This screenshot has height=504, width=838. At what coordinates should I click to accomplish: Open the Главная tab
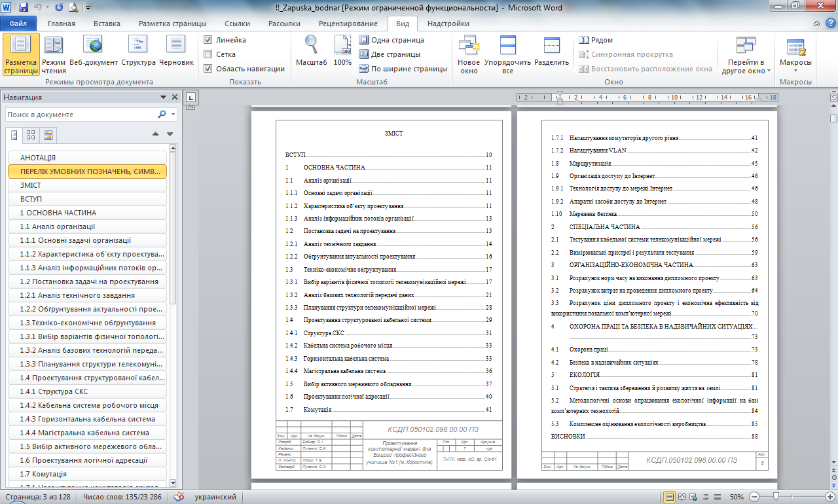click(62, 24)
